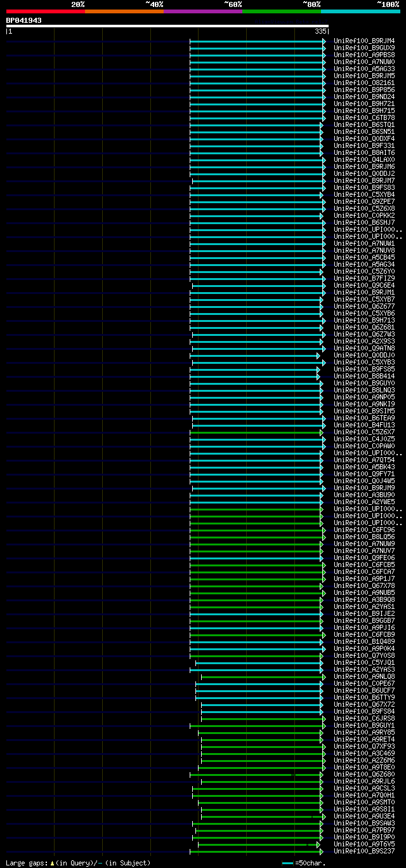Select label UniRef100_C4J0Z5

[x=364, y=439]
